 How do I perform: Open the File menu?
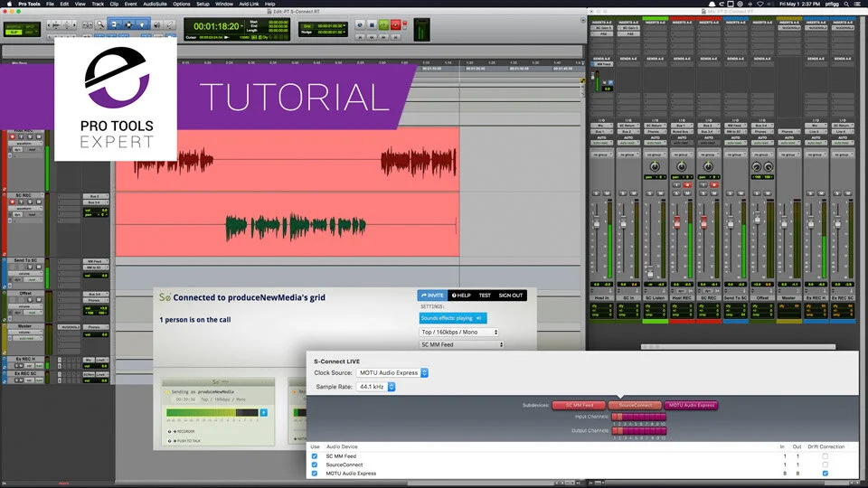tap(50, 4)
